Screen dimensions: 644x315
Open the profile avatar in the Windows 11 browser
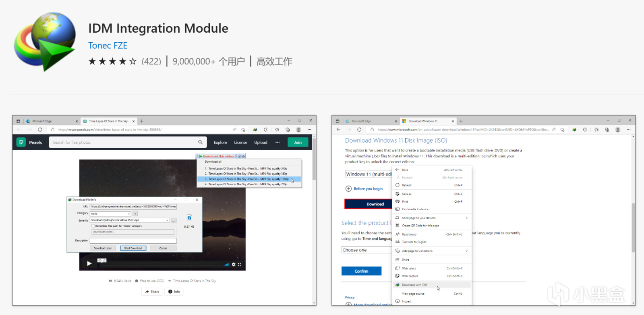point(618,130)
